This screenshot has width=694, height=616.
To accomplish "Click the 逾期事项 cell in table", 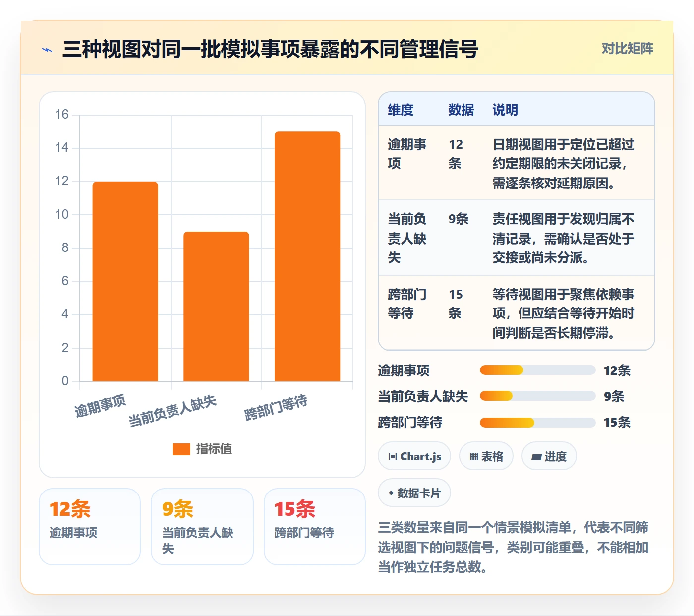I will pos(407,154).
